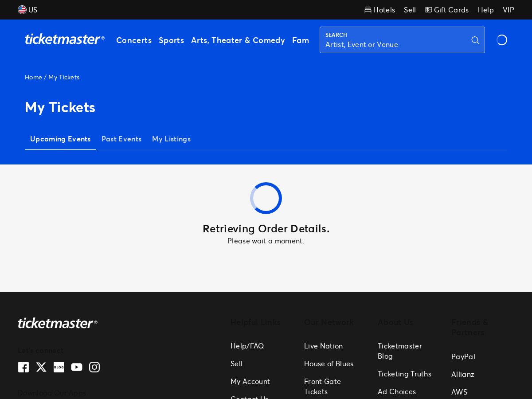Go to Home breadcrumb
The height and width of the screenshot is (399, 532).
pos(33,77)
